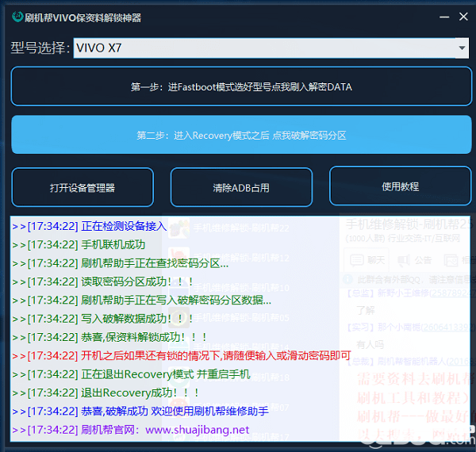Click 第一步 Fastboot flash decrypt DATA button
Image resolution: width=476 pixels, height=452 pixels.
click(x=241, y=86)
